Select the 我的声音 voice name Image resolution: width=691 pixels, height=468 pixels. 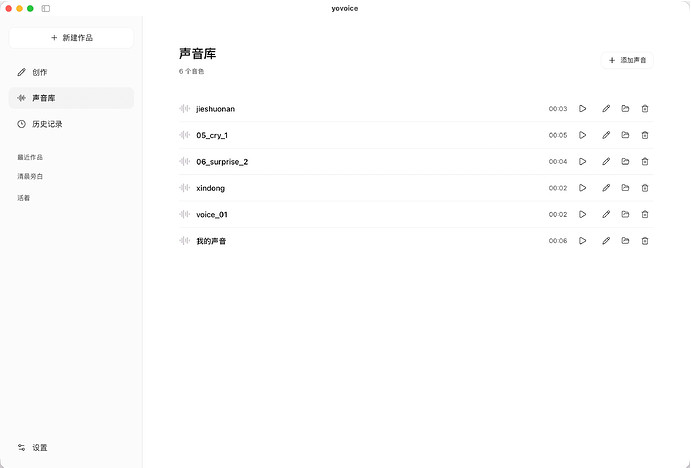click(211, 241)
